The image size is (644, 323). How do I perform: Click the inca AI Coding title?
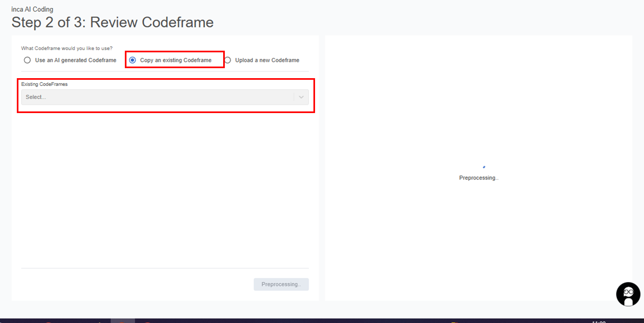(32, 9)
